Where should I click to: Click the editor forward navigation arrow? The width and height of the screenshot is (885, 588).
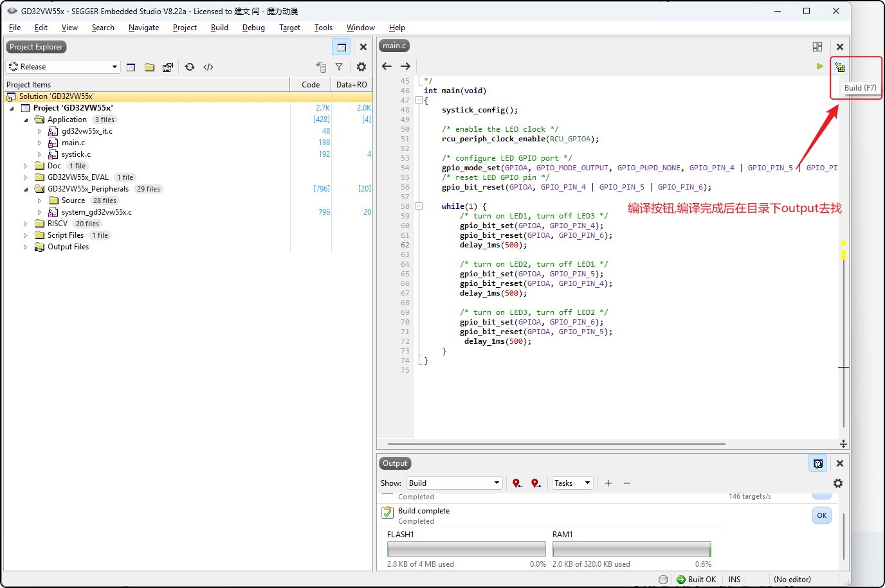(x=405, y=66)
